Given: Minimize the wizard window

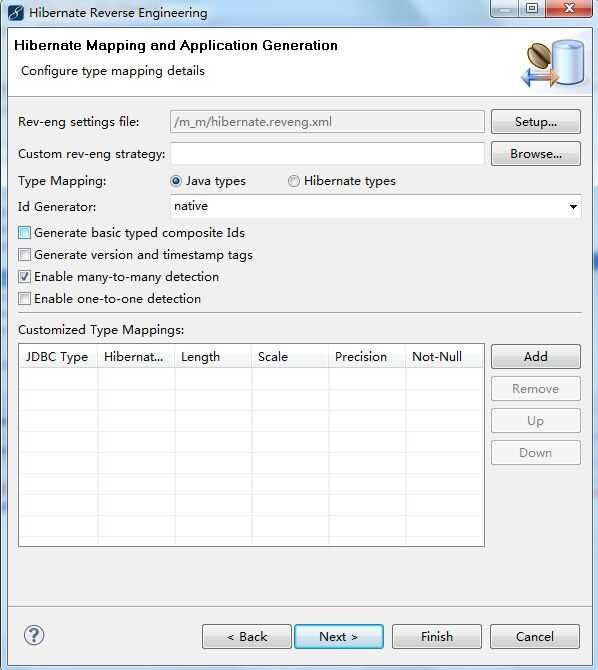Looking at the screenshot, I should (x=504, y=8).
